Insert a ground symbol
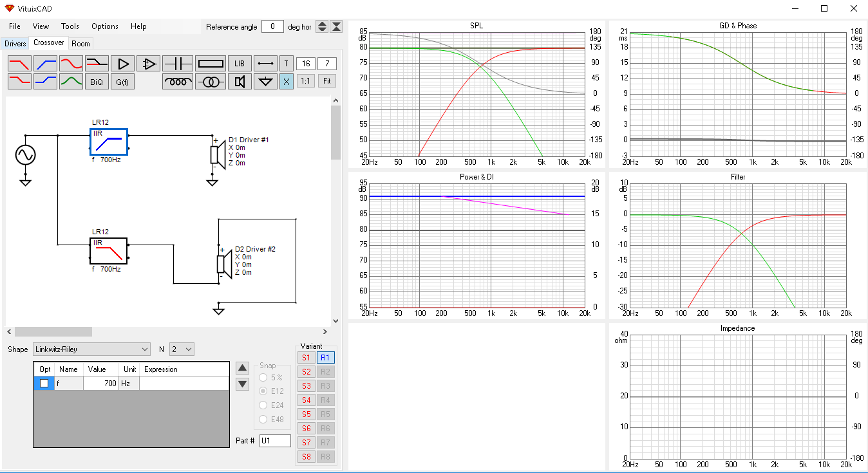 click(x=265, y=82)
